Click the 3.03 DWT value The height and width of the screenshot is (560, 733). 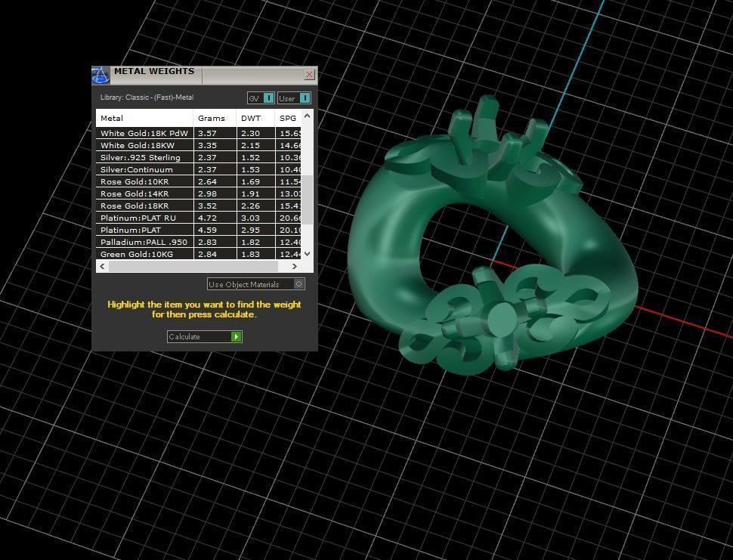click(x=251, y=218)
